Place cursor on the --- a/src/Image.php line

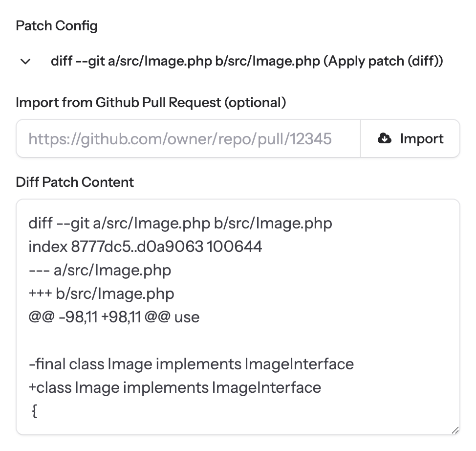pyautogui.click(x=100, y=270)
